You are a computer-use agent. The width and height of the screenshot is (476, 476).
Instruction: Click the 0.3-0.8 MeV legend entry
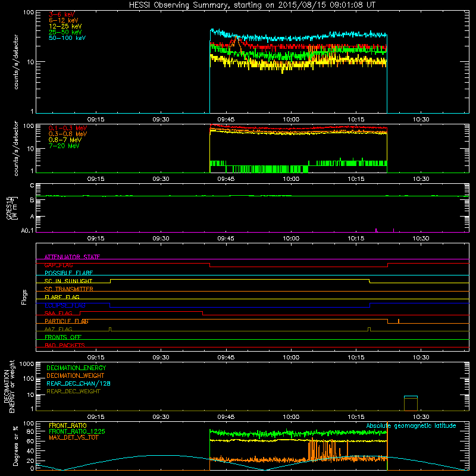click(x=68, y=134)
